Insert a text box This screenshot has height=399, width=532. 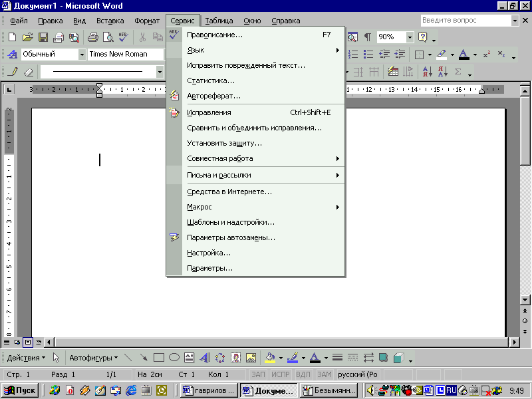tap(190, 358)
